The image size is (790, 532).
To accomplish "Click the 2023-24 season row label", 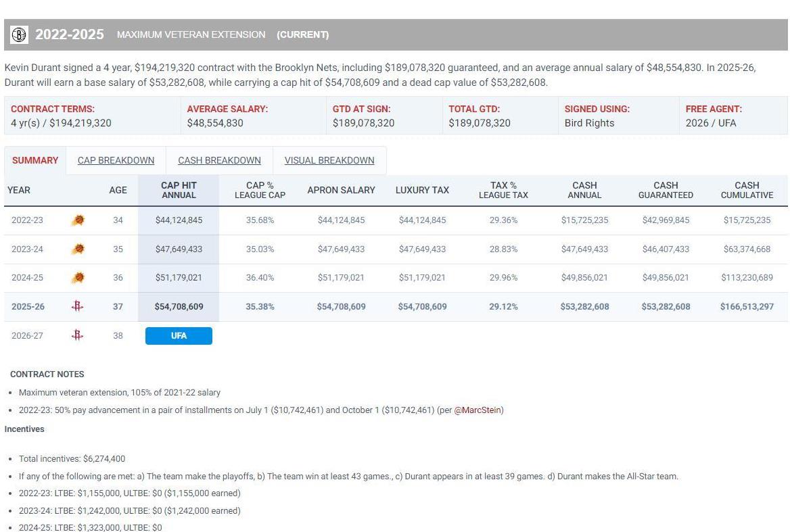I will coord(27,249).
